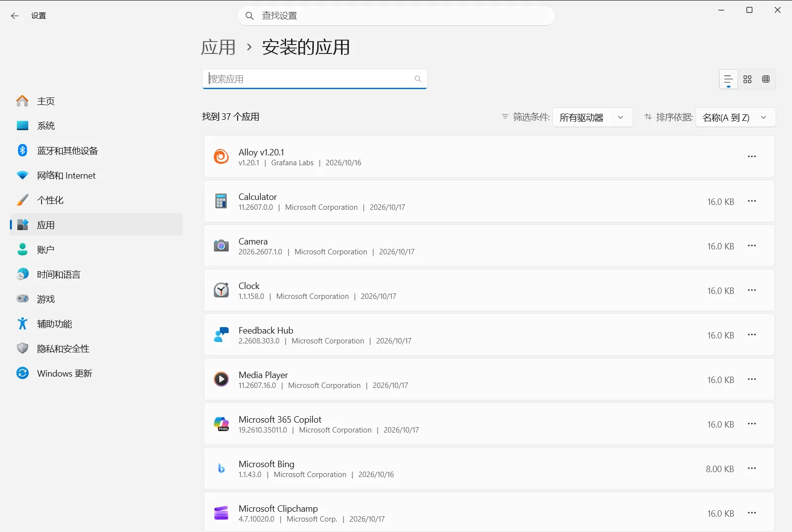Click the Media Player app name
The width and height of the screenshot is (792, 532).
(263, 375)
